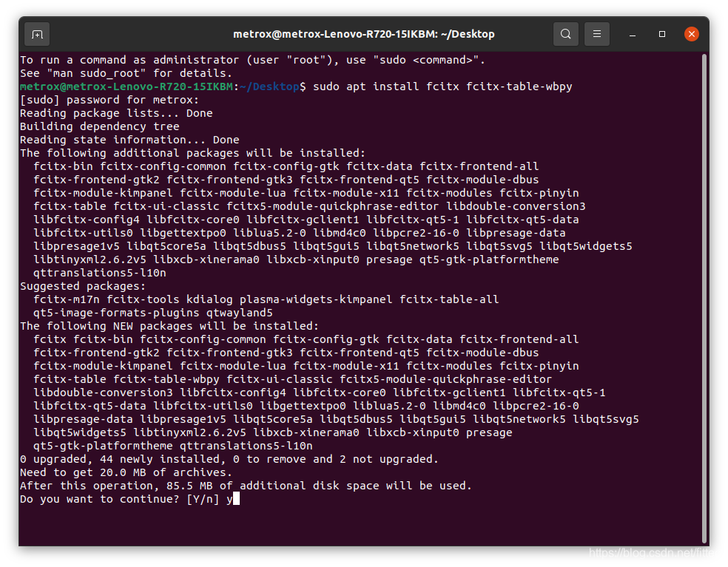Close the terminal window
The height and width of the screenshot is (567, 728).
[x=691, y=34]
